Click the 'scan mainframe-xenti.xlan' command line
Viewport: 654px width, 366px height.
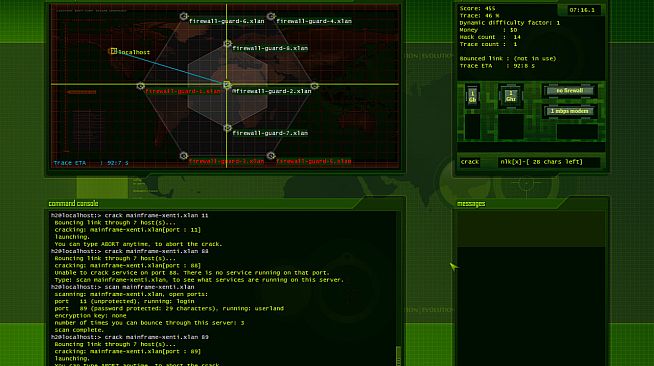pyautogui.click(x=123, y=287)
